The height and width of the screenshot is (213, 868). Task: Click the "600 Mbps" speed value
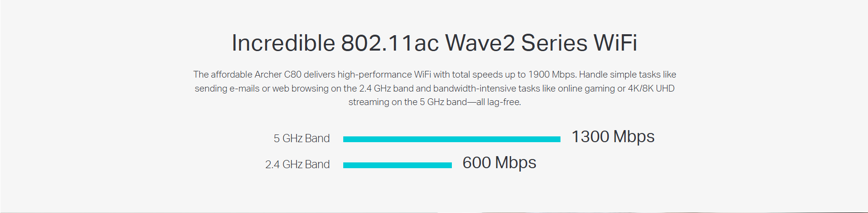point(499,163)
